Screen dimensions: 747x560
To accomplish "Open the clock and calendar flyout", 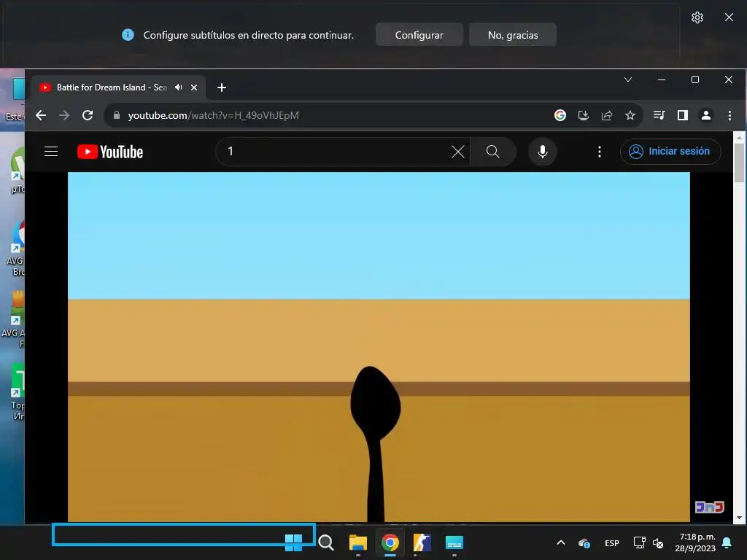I will 695,542.
